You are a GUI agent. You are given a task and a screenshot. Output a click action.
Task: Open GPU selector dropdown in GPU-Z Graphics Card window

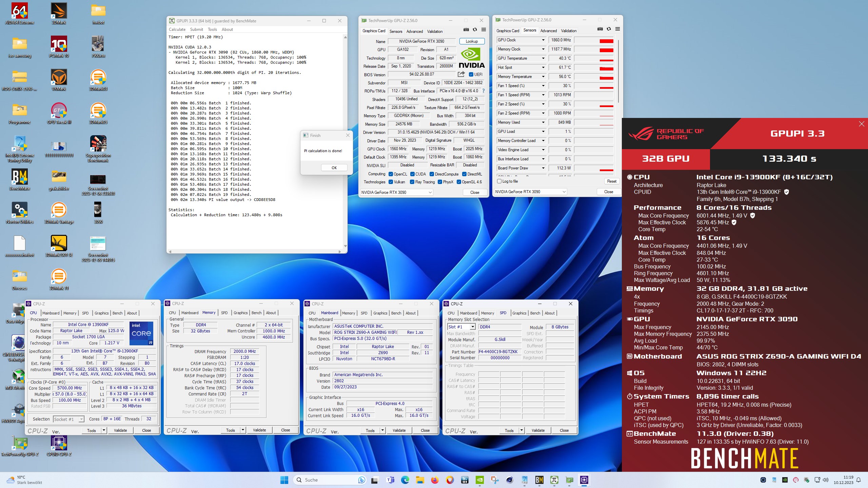[x=396, y=192]
